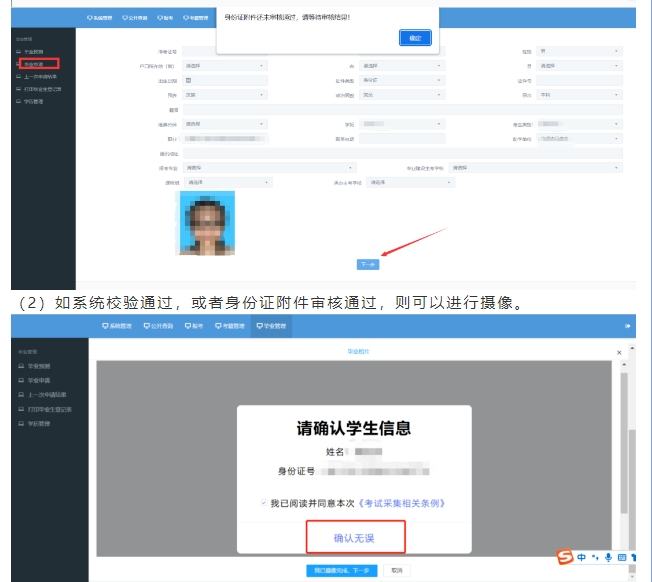Click the Sogou input method S icon
Image resolution: width=652 pixels, height=582 pixels.
(566, 556)
